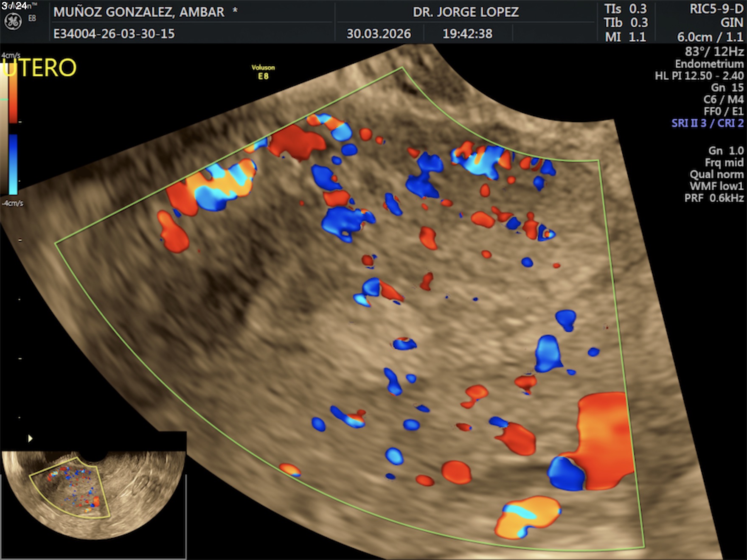Click the patient name MUÑOZ GONZALEZ, AMBAR

coord(139,12)
